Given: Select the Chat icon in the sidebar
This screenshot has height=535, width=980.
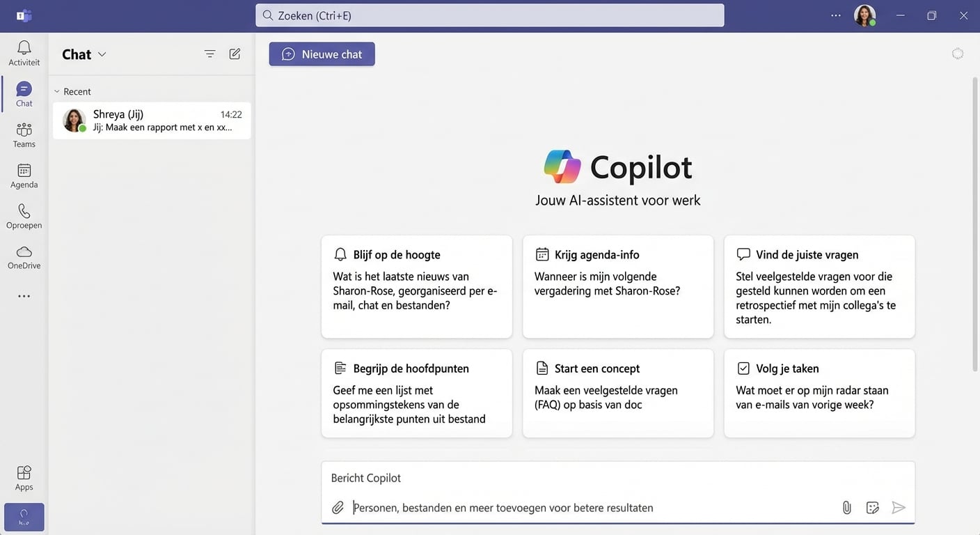Looking at the screenshot, I should (x=24, y=93).
